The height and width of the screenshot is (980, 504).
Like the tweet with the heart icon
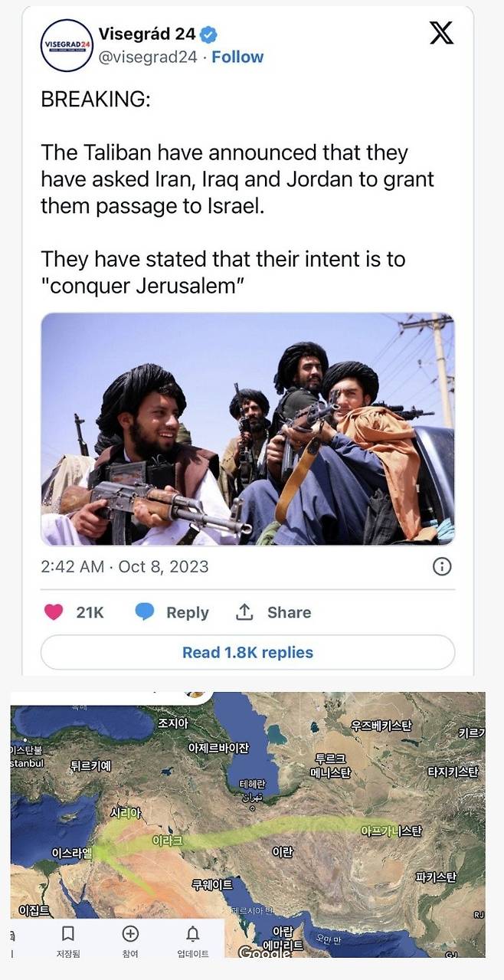pyautogui.click(x=53, y=612)
